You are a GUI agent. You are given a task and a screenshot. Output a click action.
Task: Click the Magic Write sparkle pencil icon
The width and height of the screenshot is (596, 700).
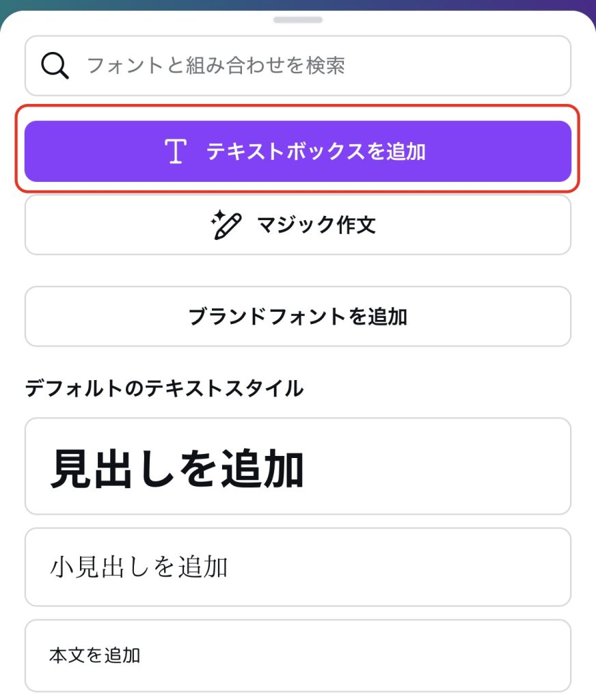pos(226,224)
